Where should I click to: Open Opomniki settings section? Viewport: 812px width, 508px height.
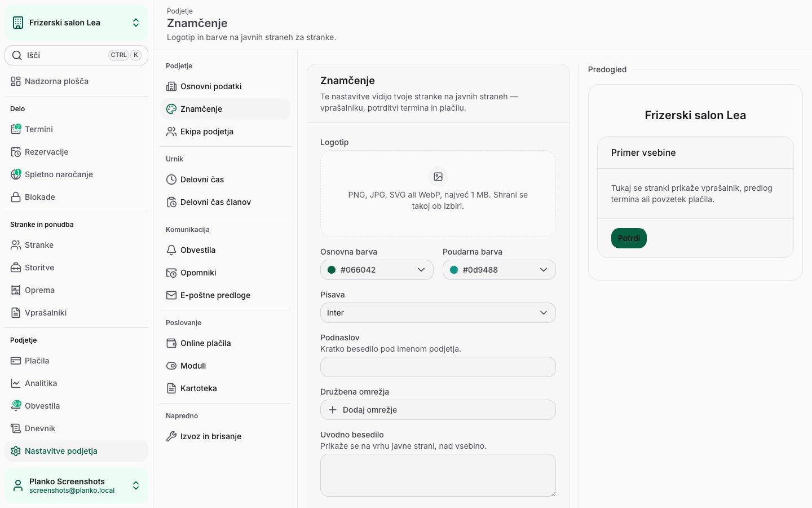click(225, 273)
